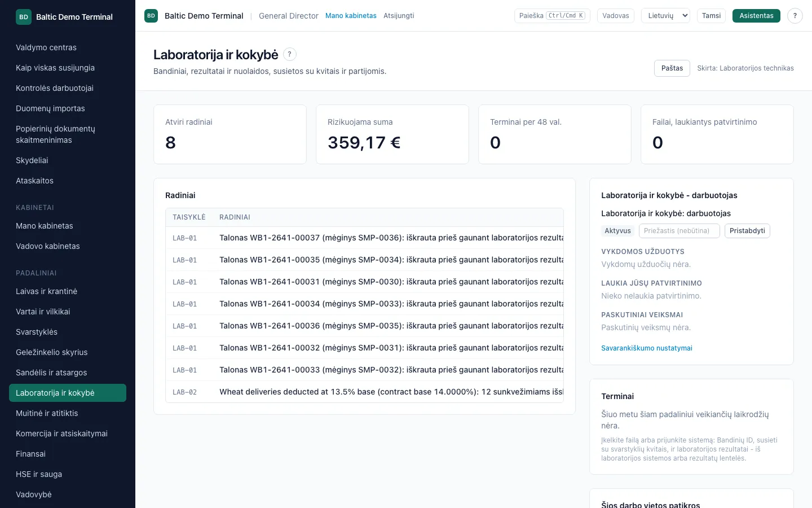Open Vartai ir vilkikai department
The image size is (812, 508).
(68, 312)
